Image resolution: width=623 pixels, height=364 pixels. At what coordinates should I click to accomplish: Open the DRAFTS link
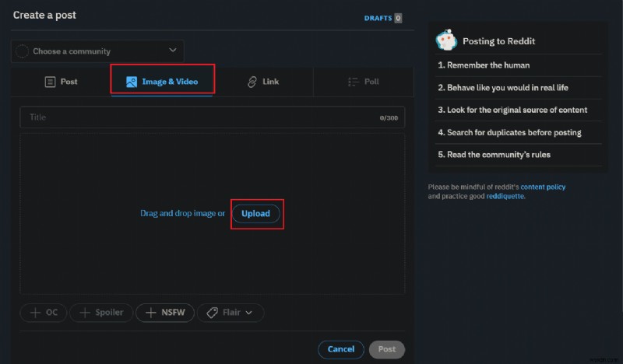click(378, 18)
